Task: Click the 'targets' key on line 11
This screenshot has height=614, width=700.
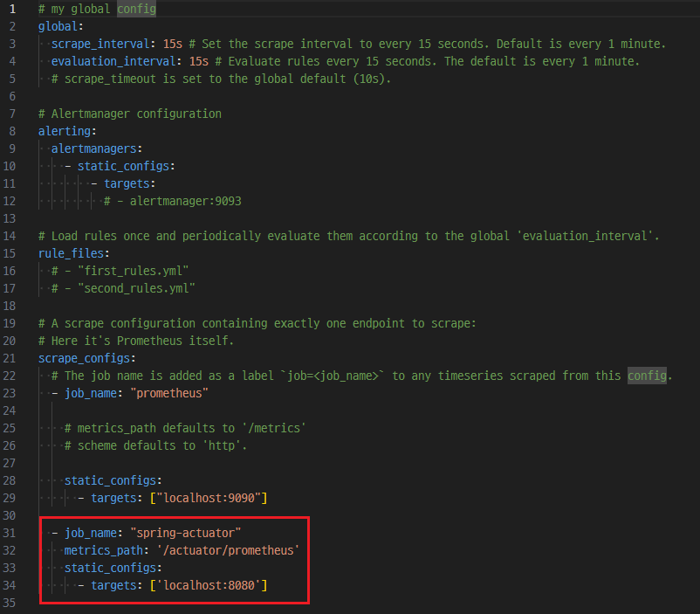Action: click(x=127, y=183)
